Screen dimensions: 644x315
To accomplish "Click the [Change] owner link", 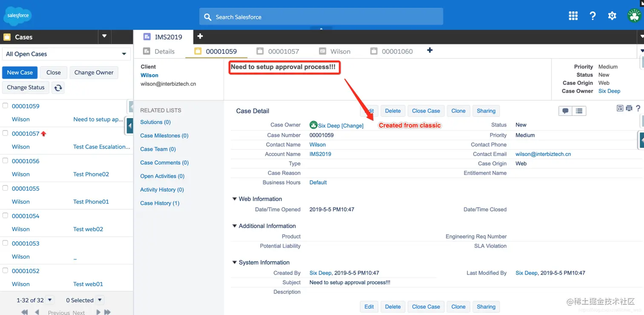I will pyautogui.click(x=353, y=125).
